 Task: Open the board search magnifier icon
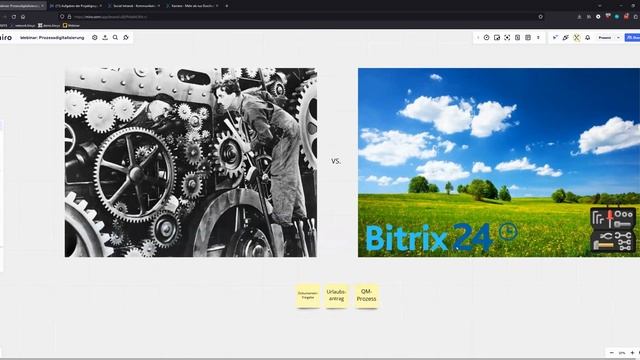(116, 38)
